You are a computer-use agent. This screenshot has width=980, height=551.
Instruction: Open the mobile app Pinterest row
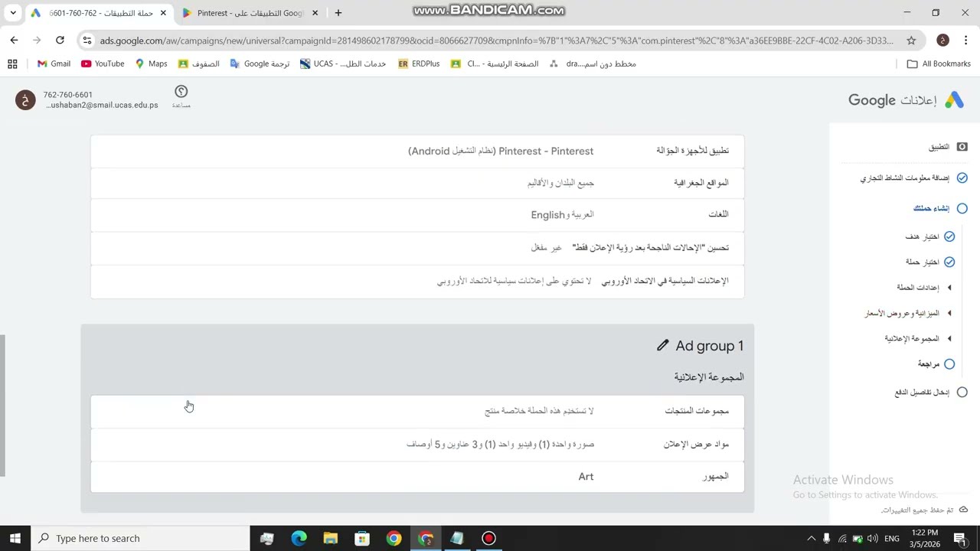coord(417,152)
